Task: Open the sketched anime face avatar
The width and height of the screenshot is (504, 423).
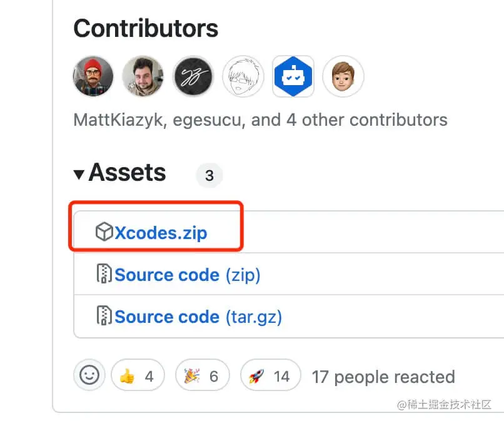Action: point(243,76)
